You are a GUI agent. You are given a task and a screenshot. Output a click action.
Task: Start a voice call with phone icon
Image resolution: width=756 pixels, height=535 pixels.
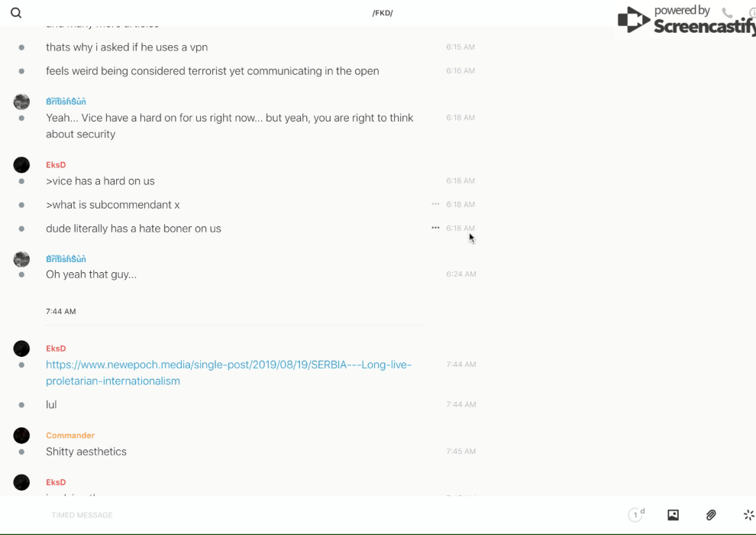click(x=727, y=13)
